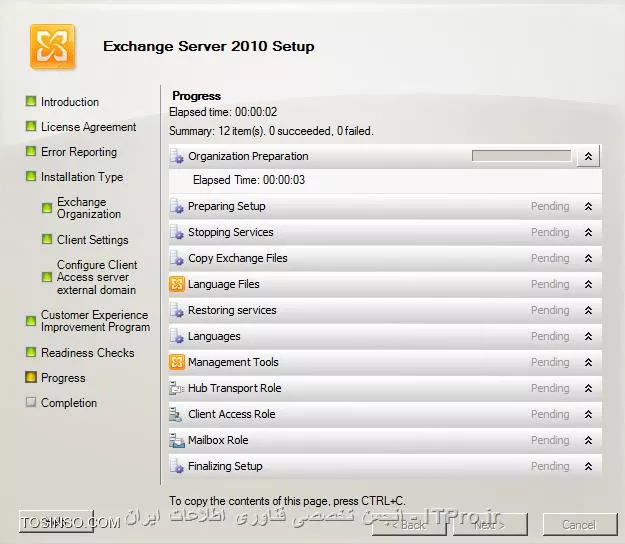Click the Exchange Organization sub-step label

[x=88, y=208]
